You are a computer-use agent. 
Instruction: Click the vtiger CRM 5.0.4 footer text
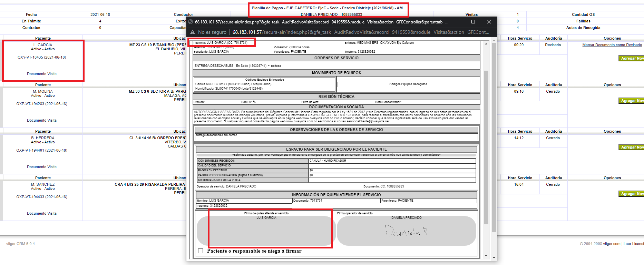coord(20,244)
